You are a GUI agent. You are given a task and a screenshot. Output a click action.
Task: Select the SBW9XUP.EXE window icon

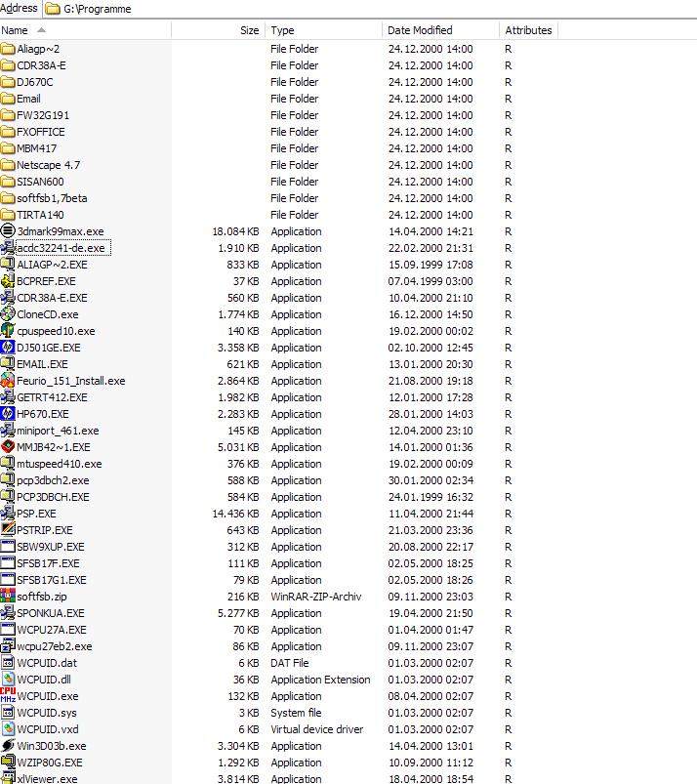[x=8, y=547]
